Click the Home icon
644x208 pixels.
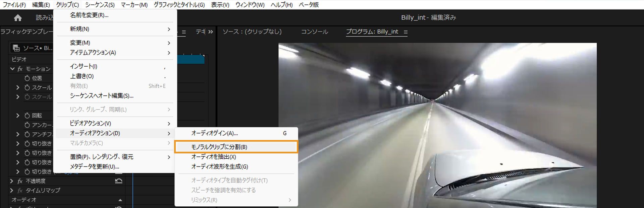(18, 18)
